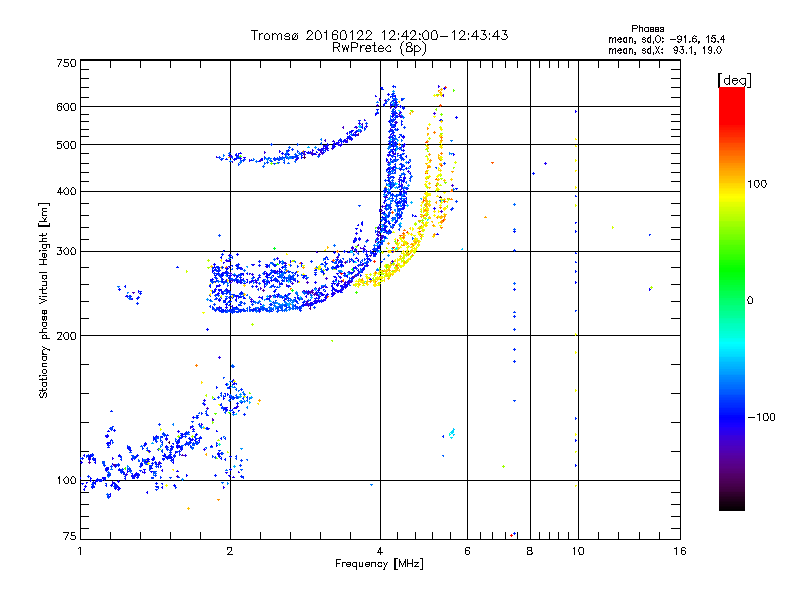Click the y-axis label 'Stationary phase Virtual Height [km]'
The width and height of the screenshot is (800, 600).
coord(44,300)
